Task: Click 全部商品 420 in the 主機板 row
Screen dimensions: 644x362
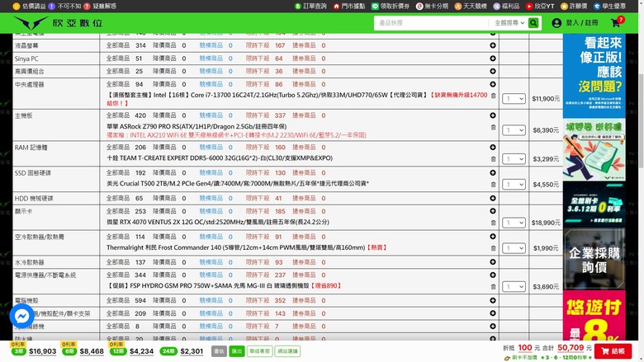Action: [x=126, y=115]
